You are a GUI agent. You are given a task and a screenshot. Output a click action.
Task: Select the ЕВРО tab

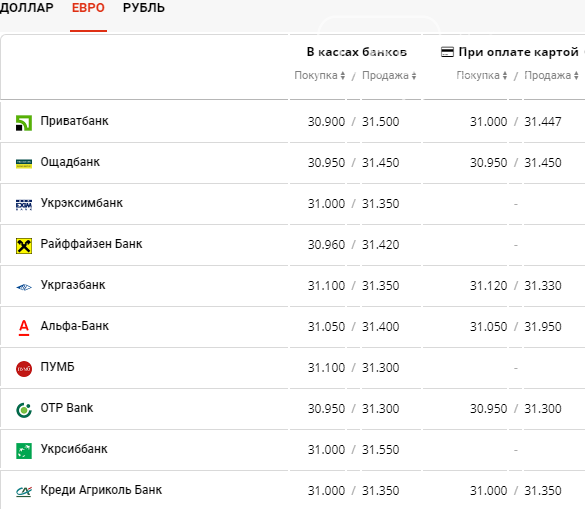click(88, 7)
